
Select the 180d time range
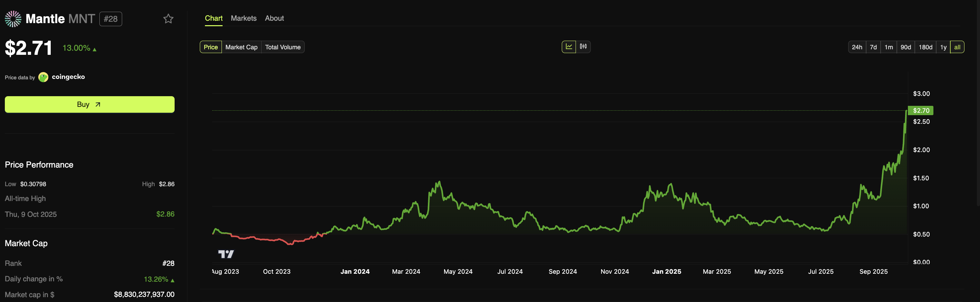click(x=925, y=47)
